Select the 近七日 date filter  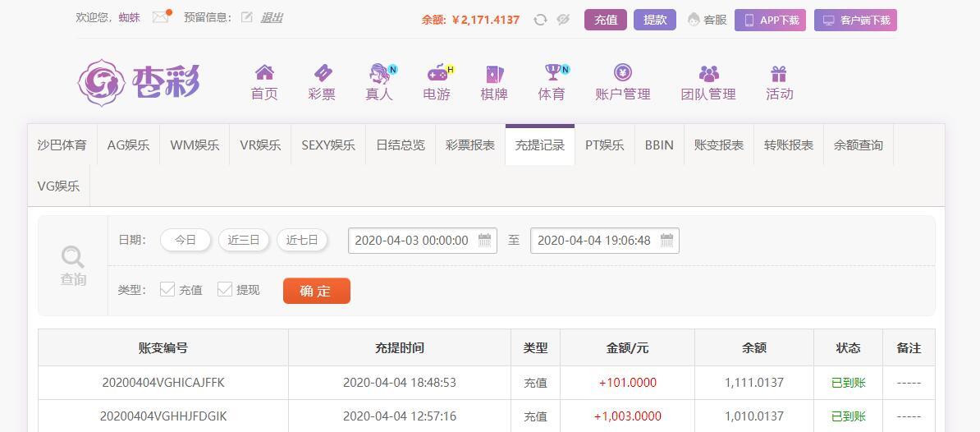tap(303, 240)
